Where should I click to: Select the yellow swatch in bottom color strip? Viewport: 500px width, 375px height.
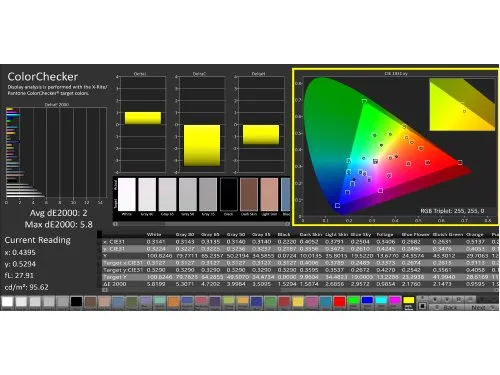pyautogui.click(x=408, y=301)
